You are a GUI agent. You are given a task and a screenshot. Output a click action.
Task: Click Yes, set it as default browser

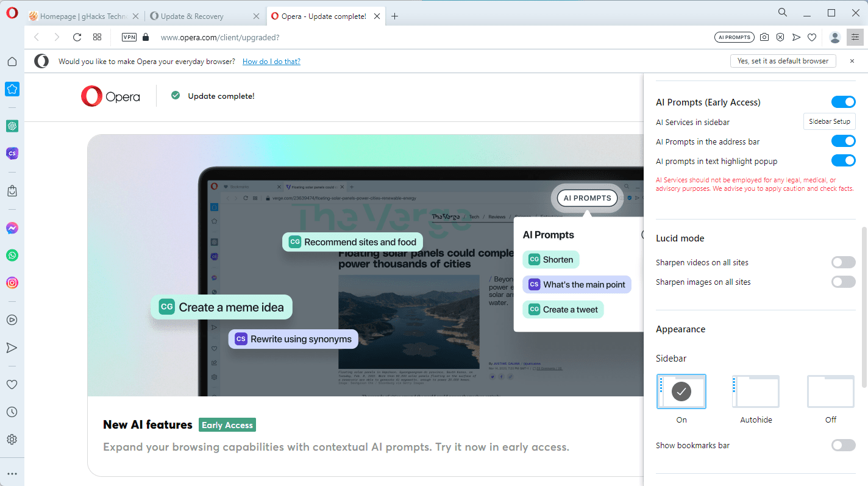click(x=783, y=61)
